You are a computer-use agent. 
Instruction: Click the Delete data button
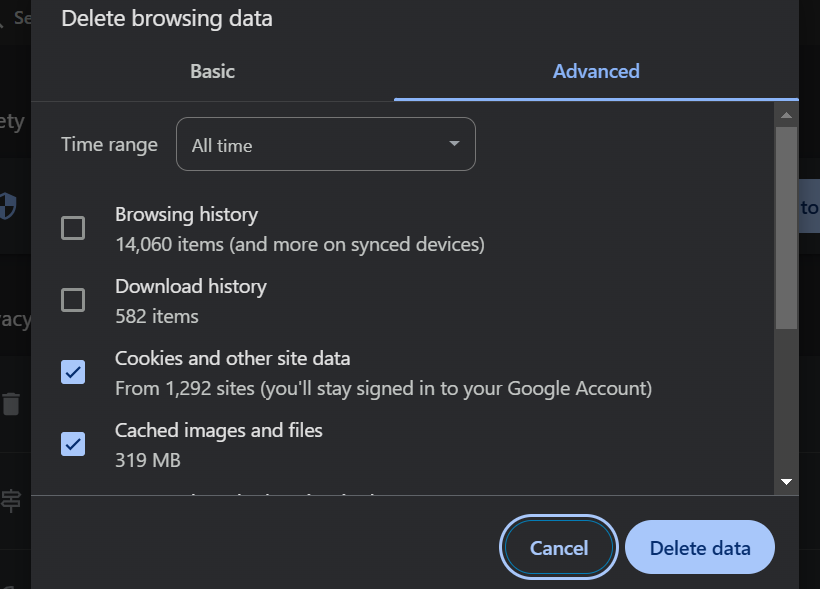tap(700, 547)
